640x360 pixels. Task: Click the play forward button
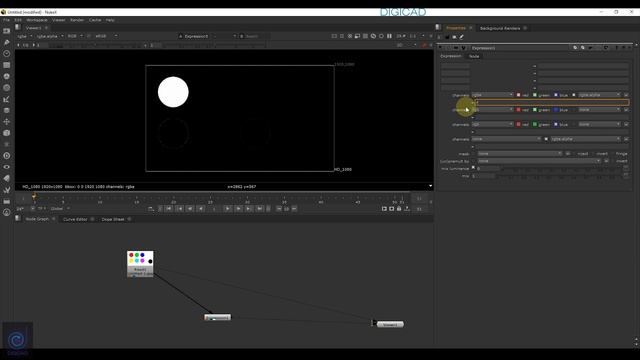tap(228, 209)
